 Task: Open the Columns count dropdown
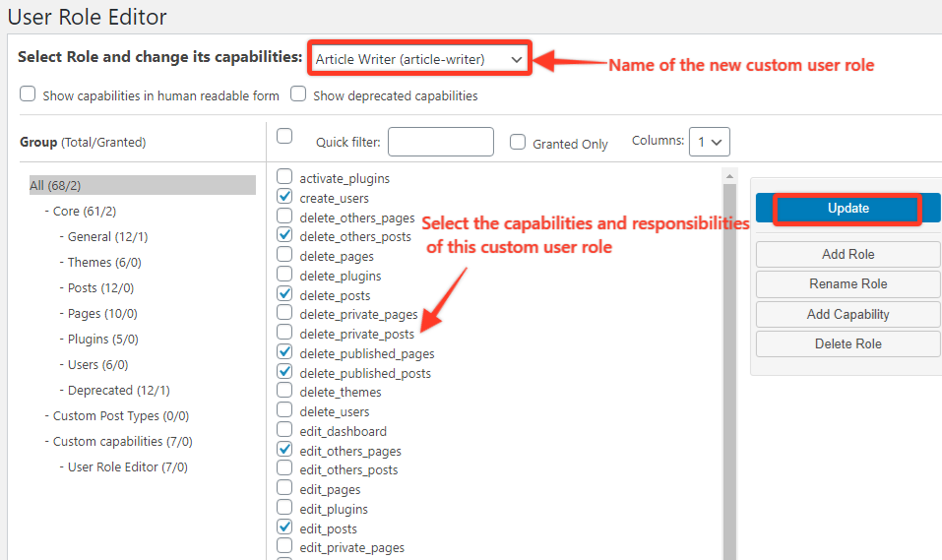pyautogui.click(x=709, y=142)
